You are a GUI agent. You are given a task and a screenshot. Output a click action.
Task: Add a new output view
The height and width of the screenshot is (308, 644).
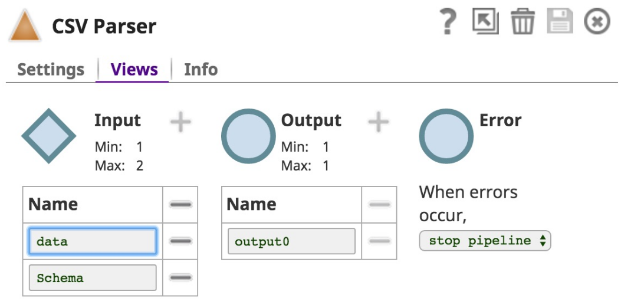click(379, 122)
